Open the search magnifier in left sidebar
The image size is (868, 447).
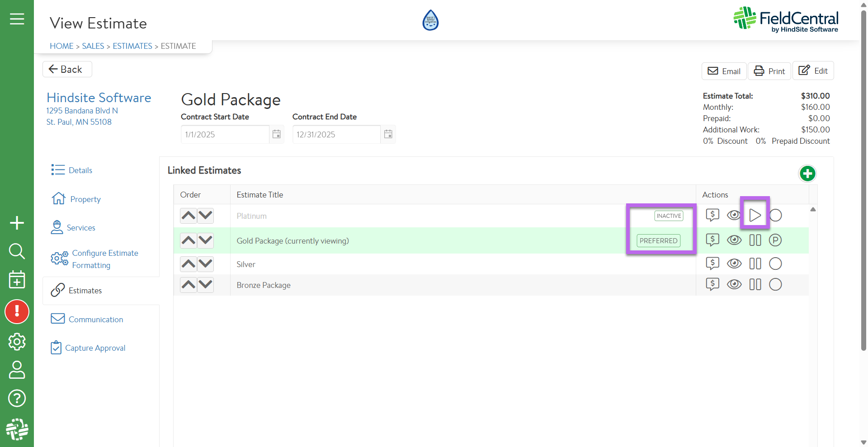pyautogui.click(x=17, y=251)
